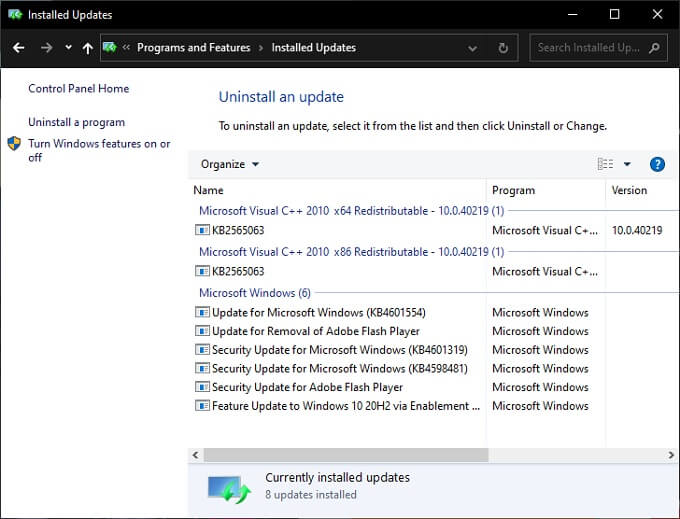Open the help question mark icon
The width and height of the screenshot is (680, 519).
pos(657,164)
